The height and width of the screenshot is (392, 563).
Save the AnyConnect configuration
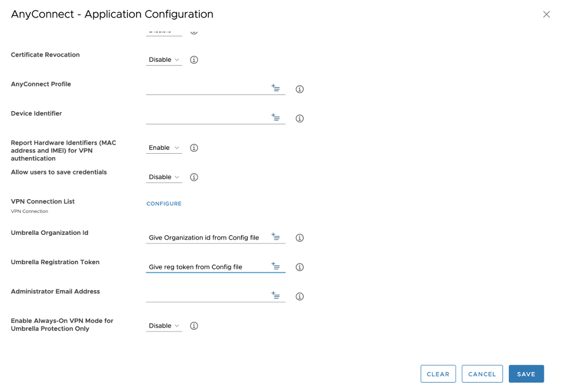526,374
